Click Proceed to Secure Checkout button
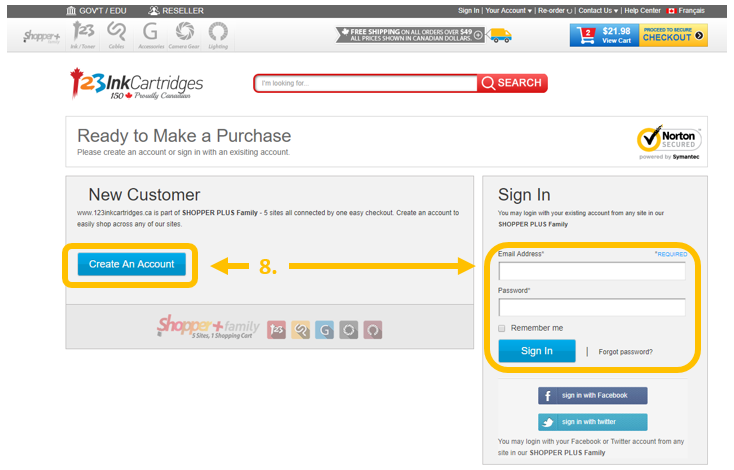 click(673, 36)
